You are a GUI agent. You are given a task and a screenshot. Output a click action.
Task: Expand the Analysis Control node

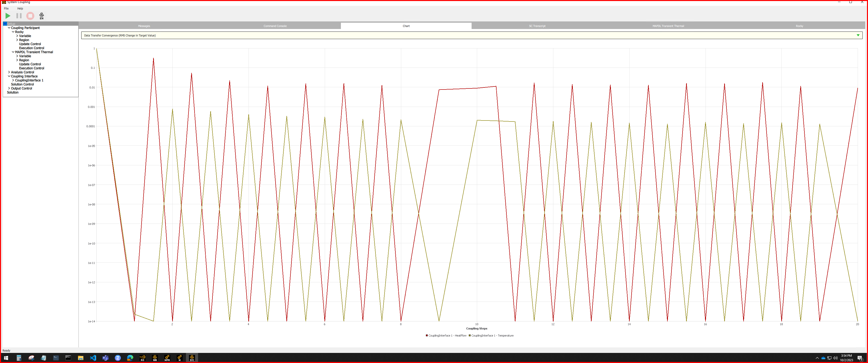click(9, 72)
